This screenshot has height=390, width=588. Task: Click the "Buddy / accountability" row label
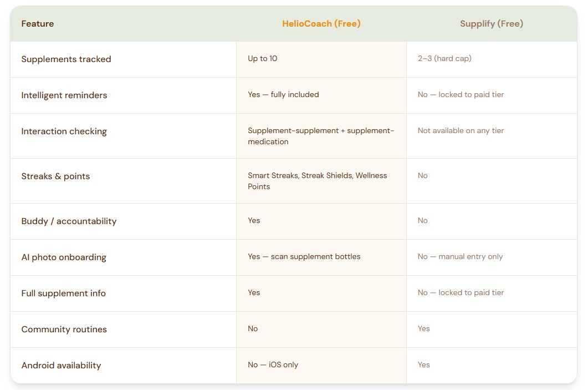click(x=69, y=221)
